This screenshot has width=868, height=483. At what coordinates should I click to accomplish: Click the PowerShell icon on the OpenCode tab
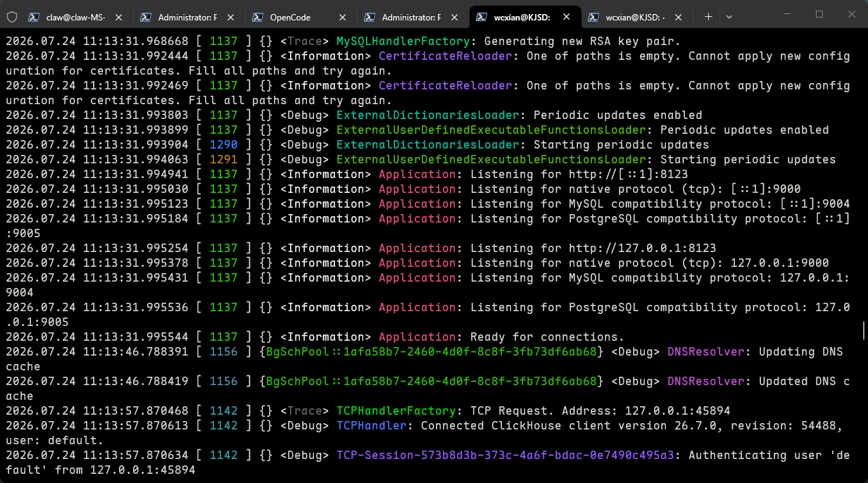pyautogui.click(x=258, y=16)
